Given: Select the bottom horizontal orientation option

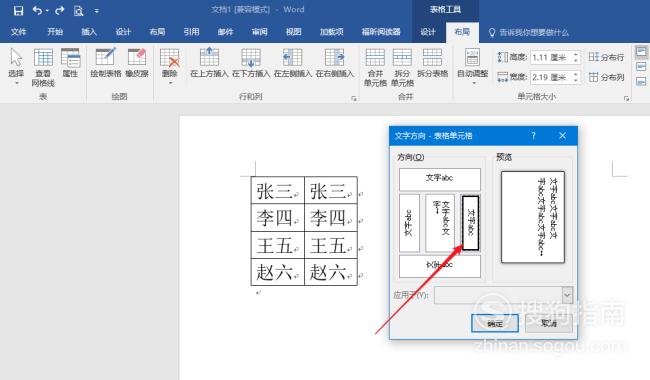Looking at the screenshot, I should [x=440, y=266].
